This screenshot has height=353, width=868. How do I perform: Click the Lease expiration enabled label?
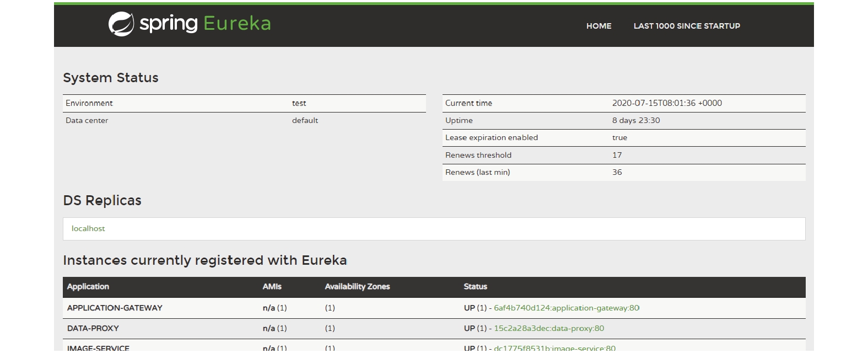492,137
